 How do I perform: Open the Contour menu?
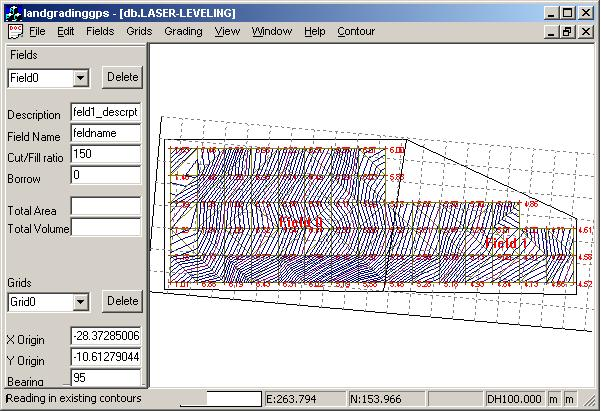[356, 31]
